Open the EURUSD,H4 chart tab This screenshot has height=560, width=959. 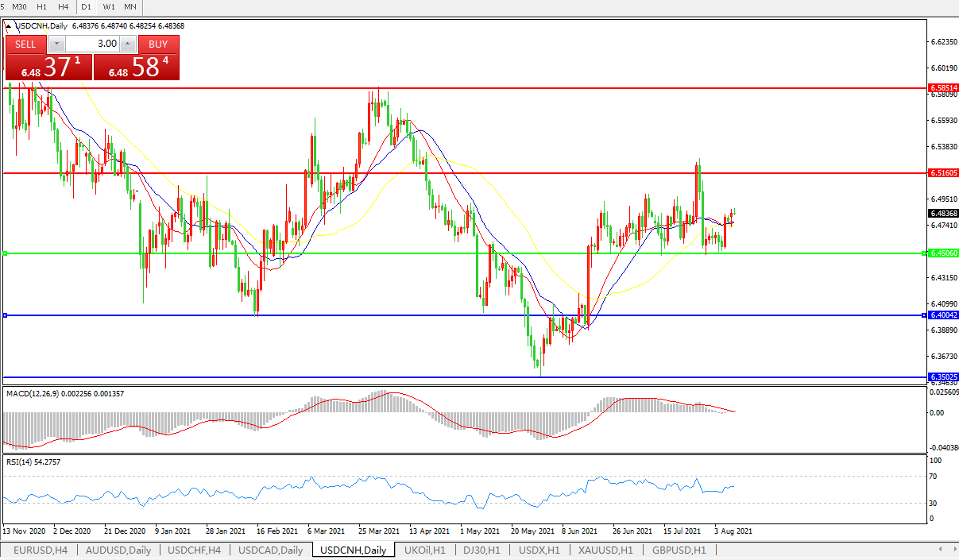coord(41,550)
